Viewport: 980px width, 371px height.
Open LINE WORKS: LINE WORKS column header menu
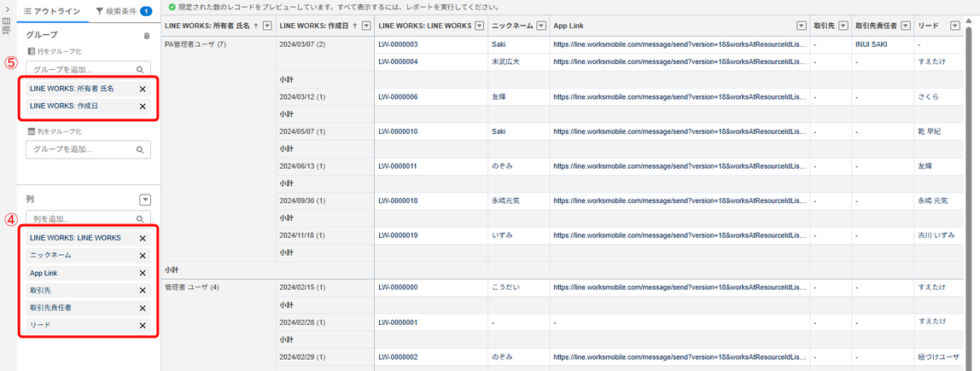coord(480,26)
